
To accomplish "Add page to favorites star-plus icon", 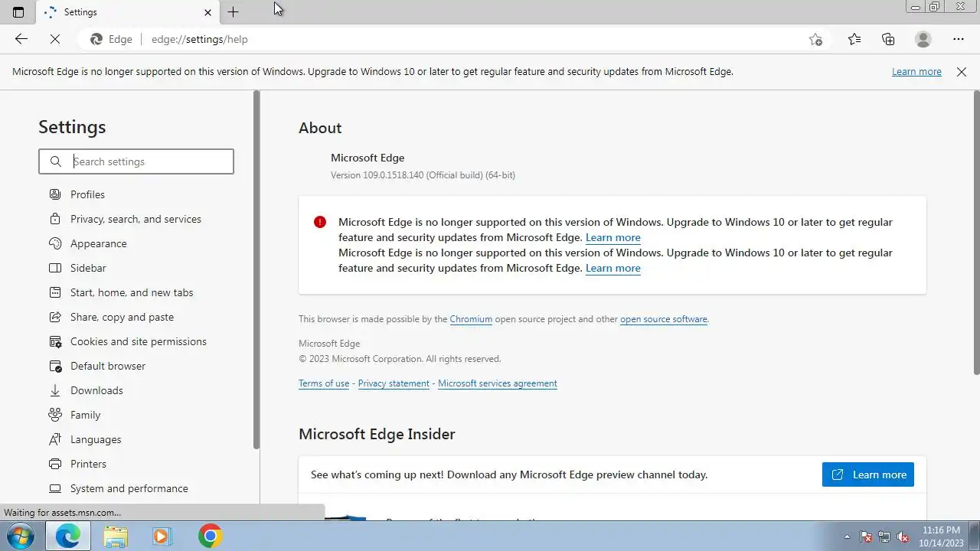I will pyautogui.click(x=815, y=39).
